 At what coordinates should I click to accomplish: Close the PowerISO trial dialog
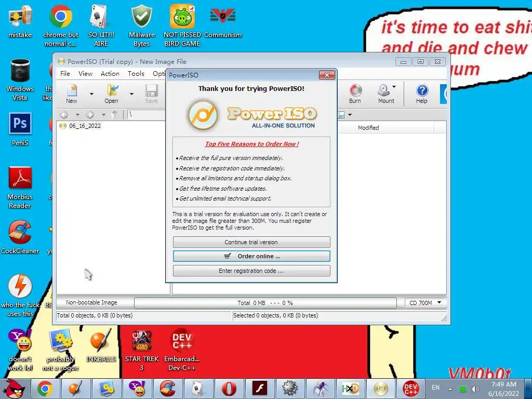[x=327, y=75]
